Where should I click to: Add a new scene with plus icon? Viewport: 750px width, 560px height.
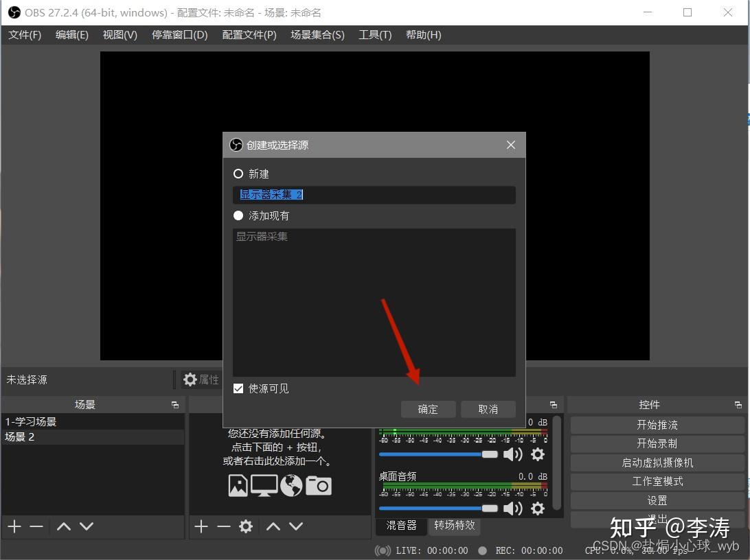(x=14, y=526)
